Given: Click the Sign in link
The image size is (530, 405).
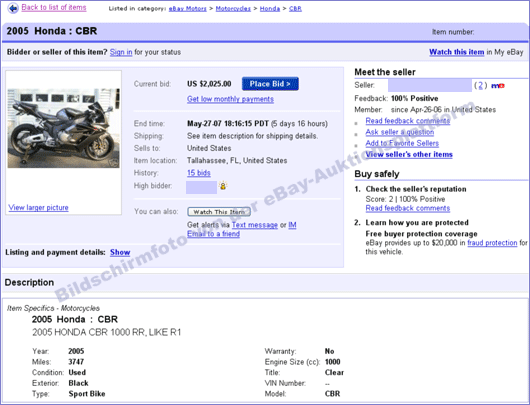Looking at the screenshot, I should [x=121, y=52].
